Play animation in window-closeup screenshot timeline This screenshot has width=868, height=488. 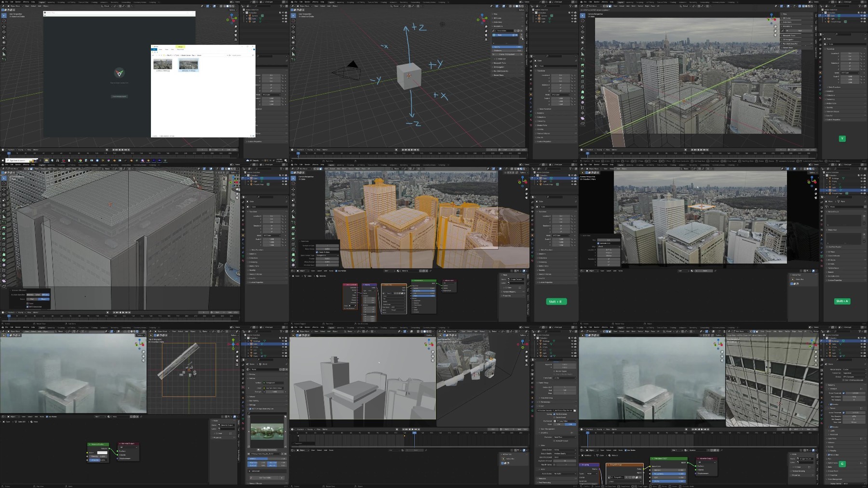pyautogui.click(x=702, y=429)
